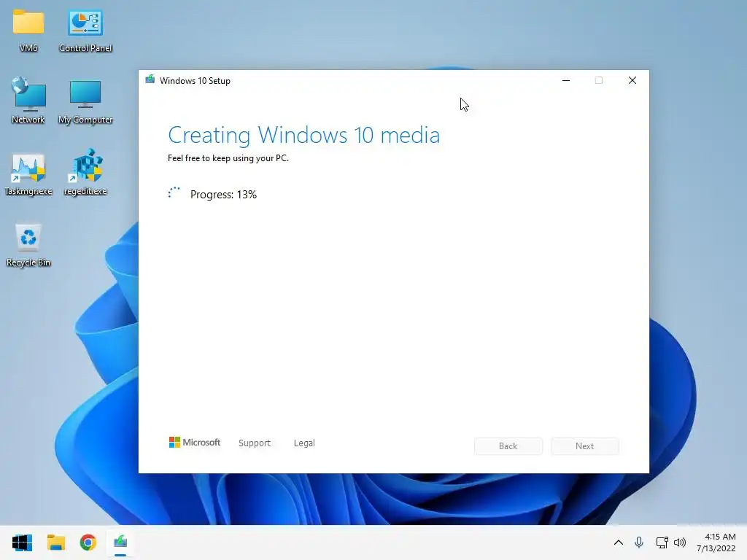Open the Control Panel desktop icon
This screenshot has width=747, height=560.
(x=85, y=30)
